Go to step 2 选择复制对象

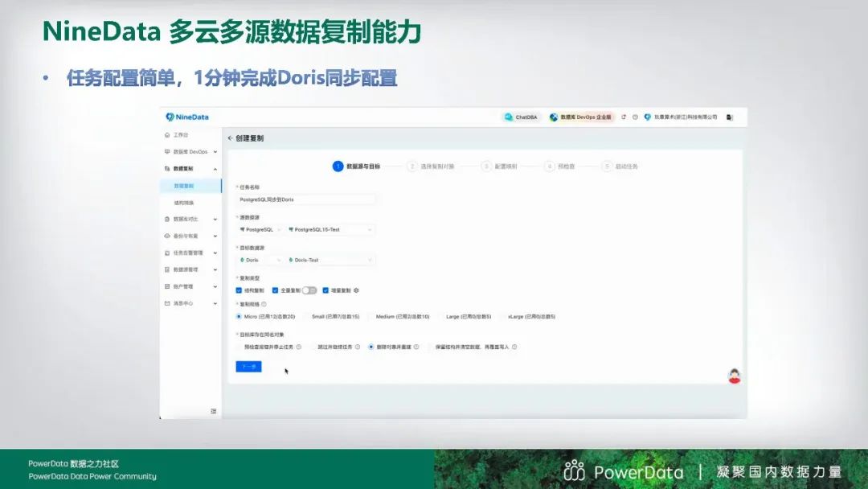pos(431,166)
